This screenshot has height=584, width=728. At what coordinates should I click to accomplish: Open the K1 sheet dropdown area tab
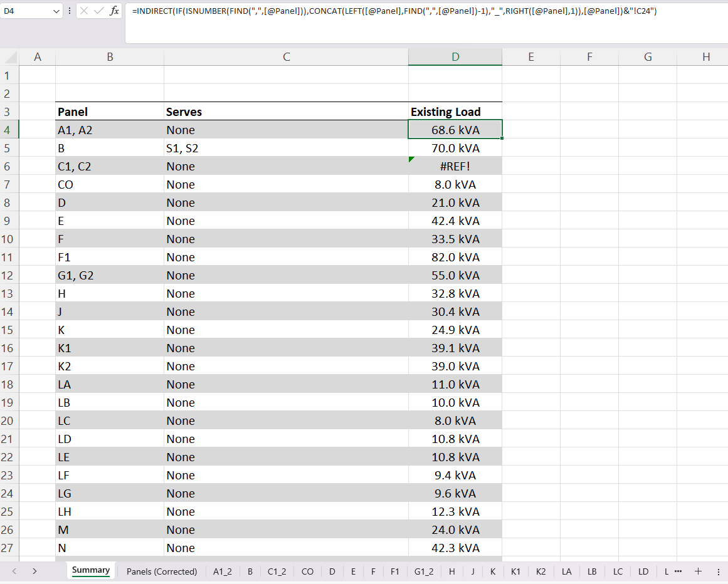pos(516,571)
